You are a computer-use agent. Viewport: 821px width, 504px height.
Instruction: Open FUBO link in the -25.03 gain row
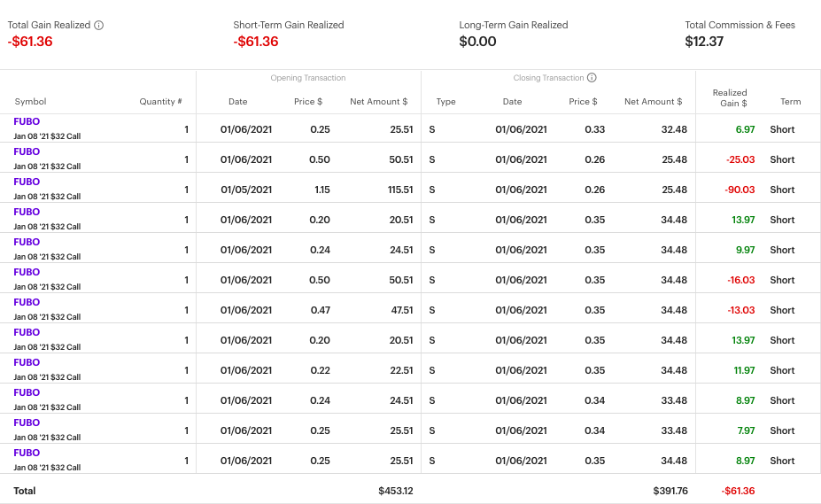(27, 151)
